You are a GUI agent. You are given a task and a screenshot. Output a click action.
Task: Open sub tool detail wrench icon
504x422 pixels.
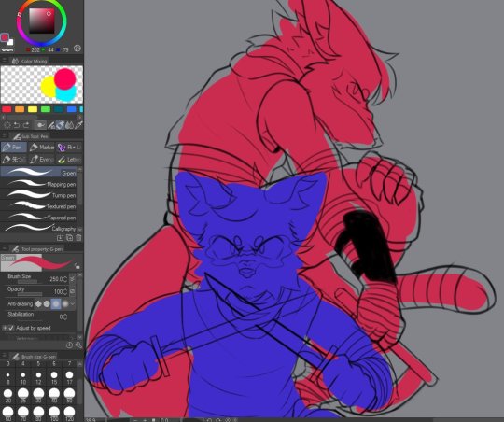point(78,345)
